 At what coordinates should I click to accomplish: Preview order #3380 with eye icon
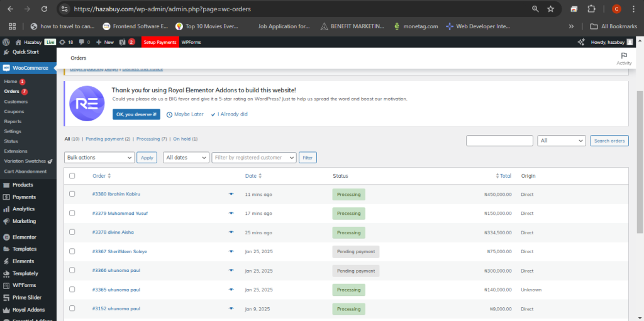click(x=231, y=195)
